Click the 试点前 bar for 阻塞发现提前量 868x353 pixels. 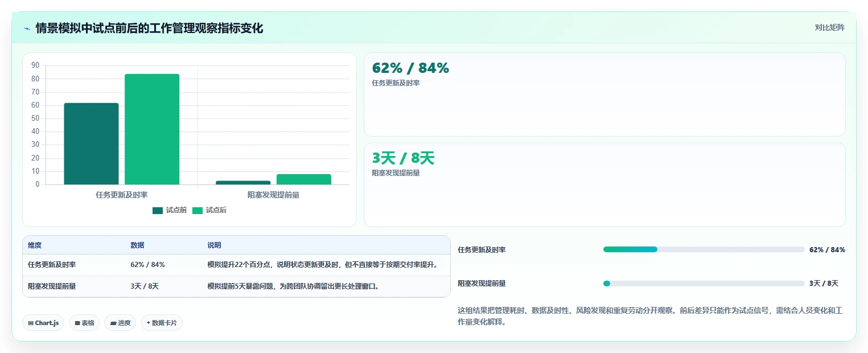(243, 183)
